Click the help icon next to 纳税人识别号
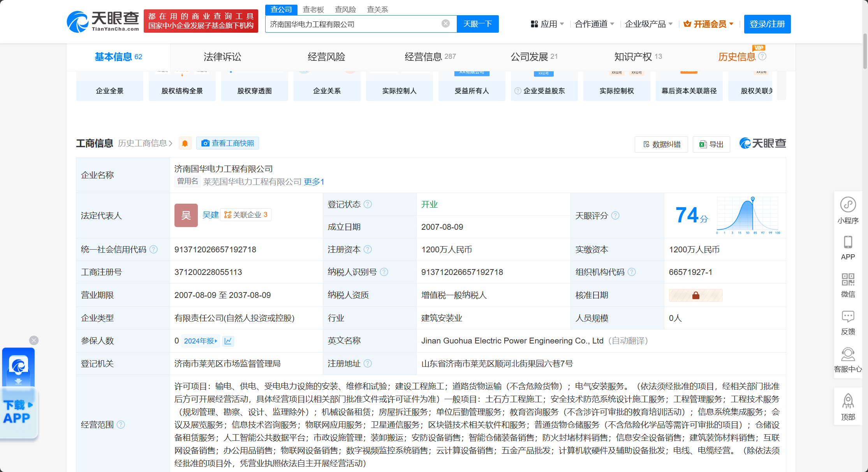The image size is (868, 472). click(x=384, y=272)
